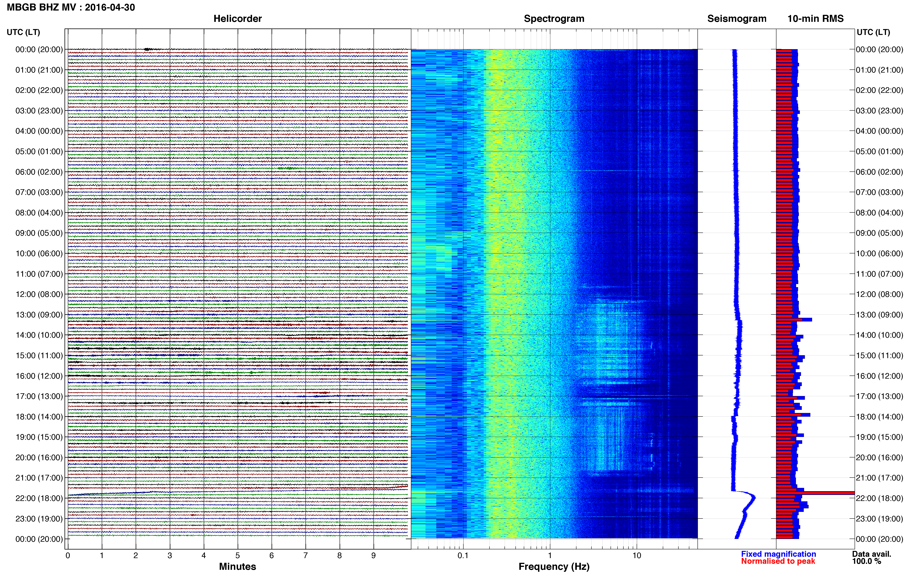Image resolution: width=924 pixels, height=578 pixels.
Task: Click Minutes axis tick label 0
Action: [x=68, y=555]
